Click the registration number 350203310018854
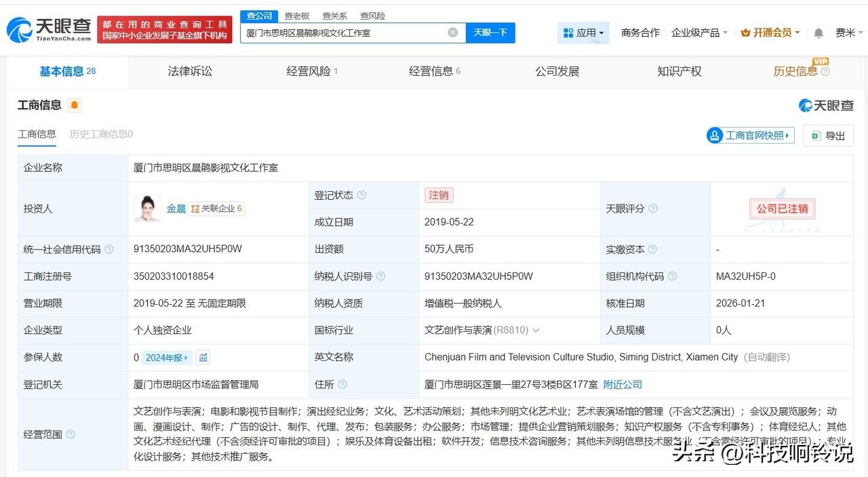This screenshot has height=477, width=868. (174, 276)
